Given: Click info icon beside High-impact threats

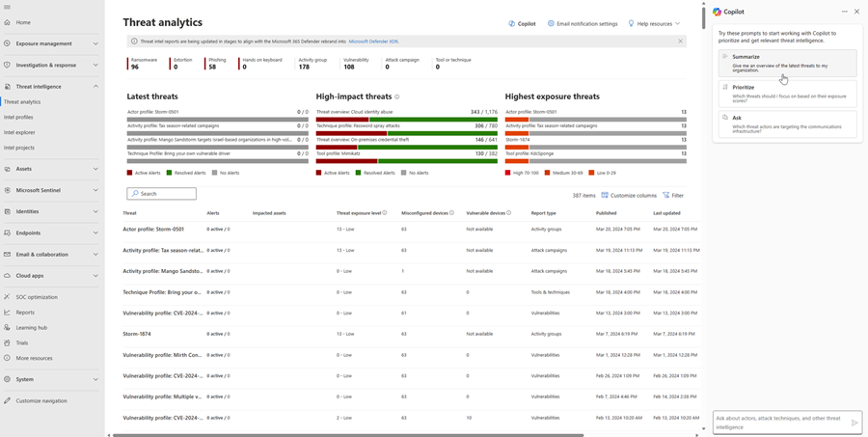Looking at the screenshot, I should tap(397, 97).
